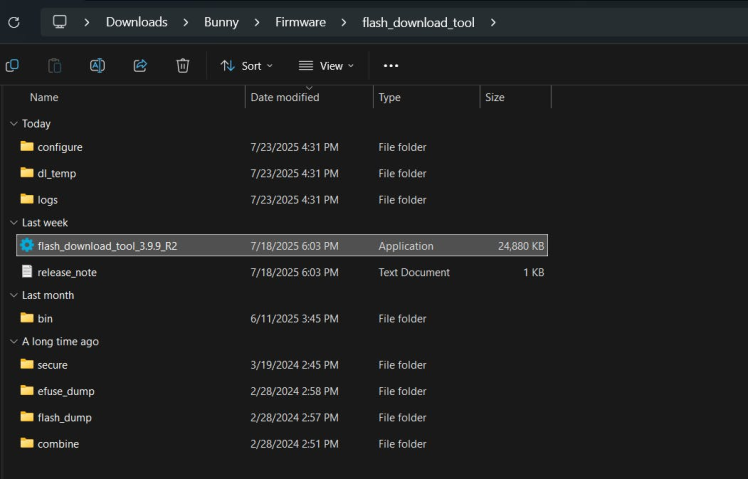The width and height of the screenshot is (748, 479).
Task: Click the Delete trash can icon
Action: click(x=183, y=66)
